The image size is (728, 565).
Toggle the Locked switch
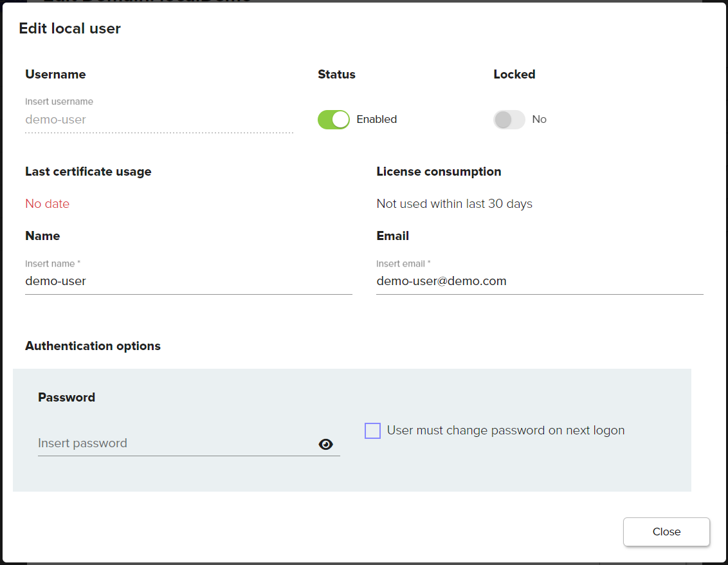509,120
